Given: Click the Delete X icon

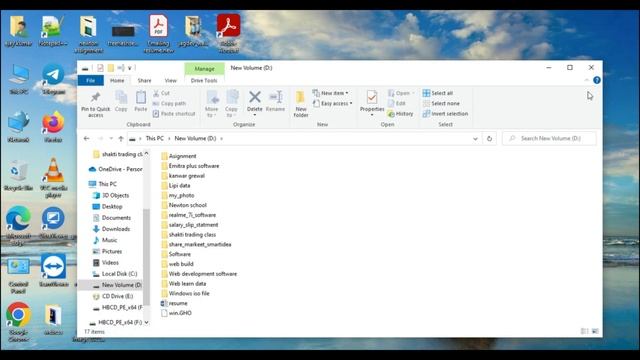Looking at the screenshot, I should point(255,97).
